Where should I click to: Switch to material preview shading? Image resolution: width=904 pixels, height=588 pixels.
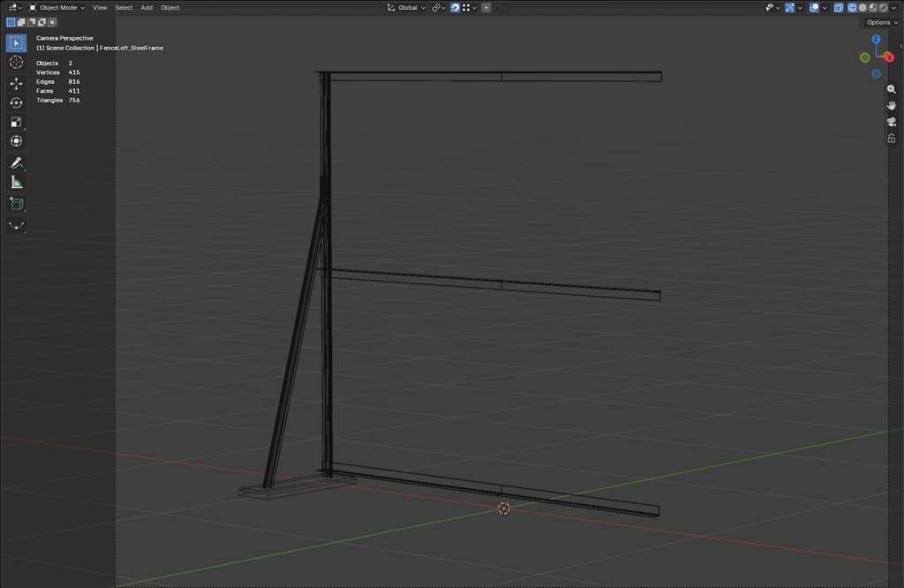tap(873, 7)
